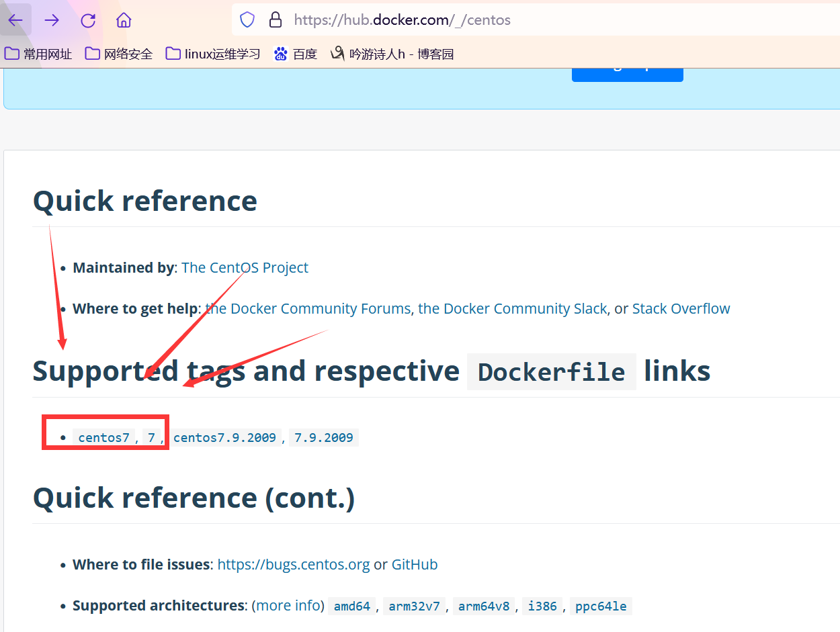
Task: Open the Docker Community Slack link
Action: (x=513, y=308)
